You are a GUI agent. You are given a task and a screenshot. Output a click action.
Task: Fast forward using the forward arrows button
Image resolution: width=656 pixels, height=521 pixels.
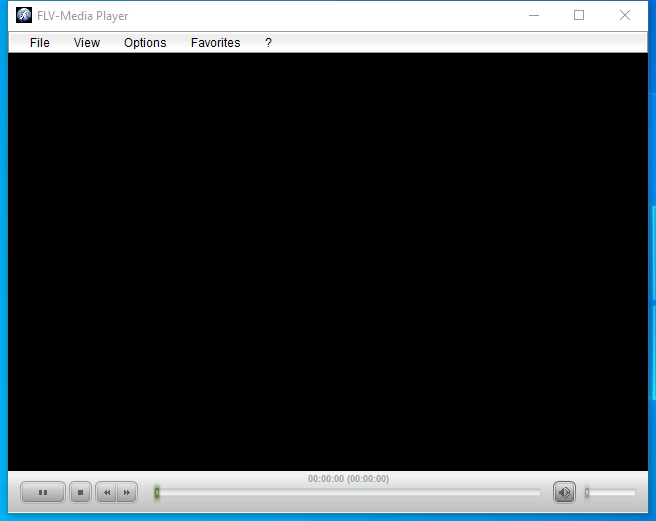127,492
